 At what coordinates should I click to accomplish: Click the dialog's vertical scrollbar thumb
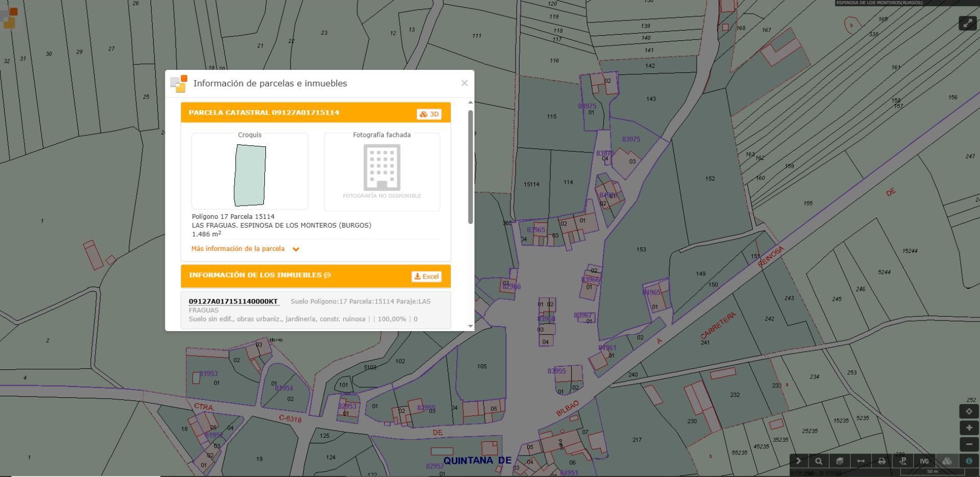click(x=470, y=167)
